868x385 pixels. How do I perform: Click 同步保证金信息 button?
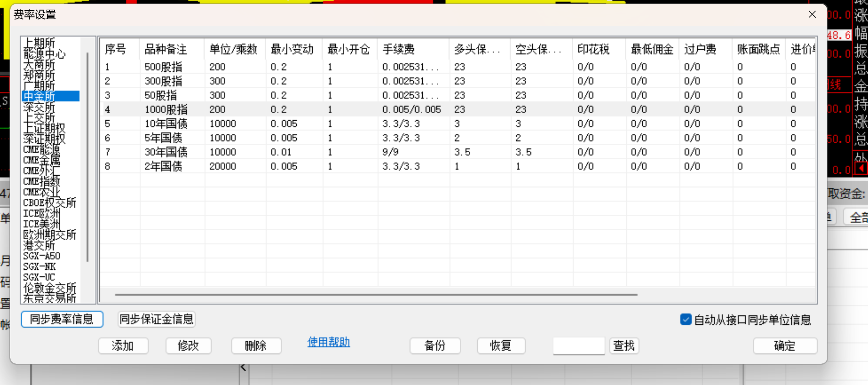156,319
